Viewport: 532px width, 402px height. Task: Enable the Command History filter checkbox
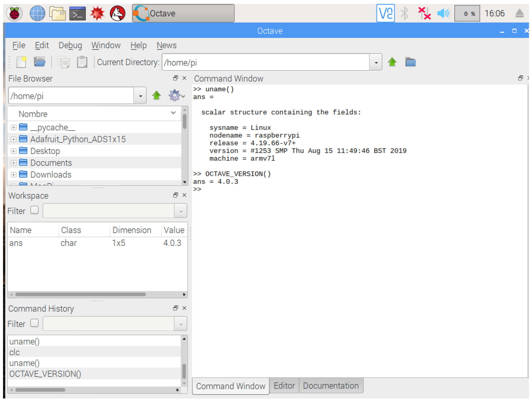click(34, 323)
